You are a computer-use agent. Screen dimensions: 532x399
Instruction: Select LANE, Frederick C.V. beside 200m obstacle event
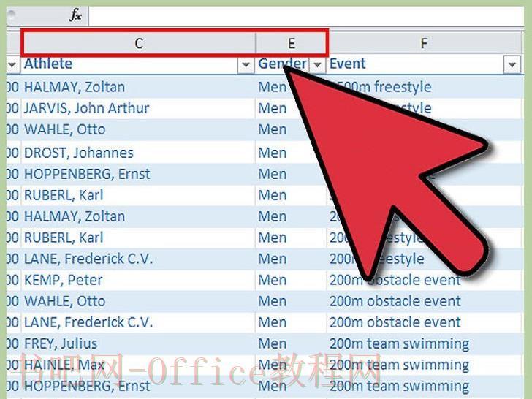click(137, 322)
